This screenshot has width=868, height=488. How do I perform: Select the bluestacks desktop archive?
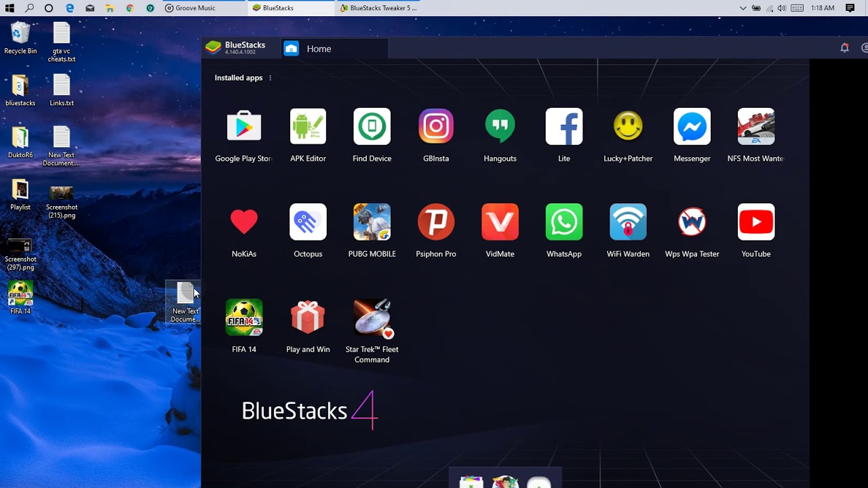click(x=20, y=91)
